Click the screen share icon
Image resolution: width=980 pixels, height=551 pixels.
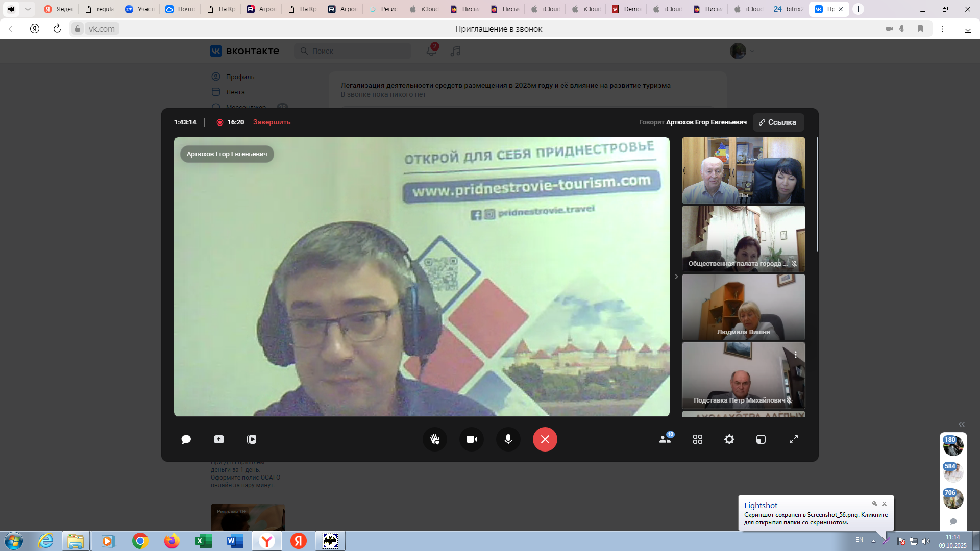click(219, 439)
